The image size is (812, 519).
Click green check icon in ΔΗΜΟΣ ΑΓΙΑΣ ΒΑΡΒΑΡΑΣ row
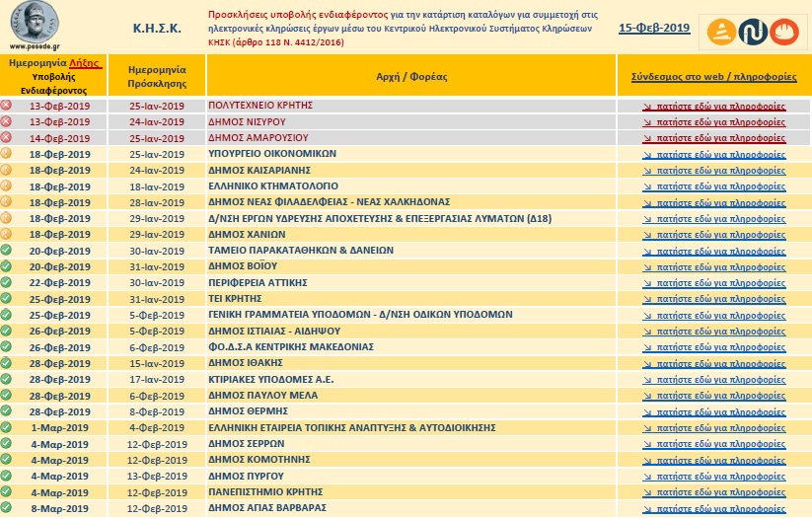click(7, 508)
